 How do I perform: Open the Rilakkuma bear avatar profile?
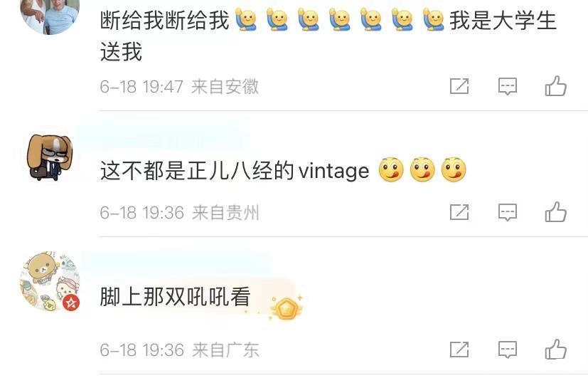(50, 281)
